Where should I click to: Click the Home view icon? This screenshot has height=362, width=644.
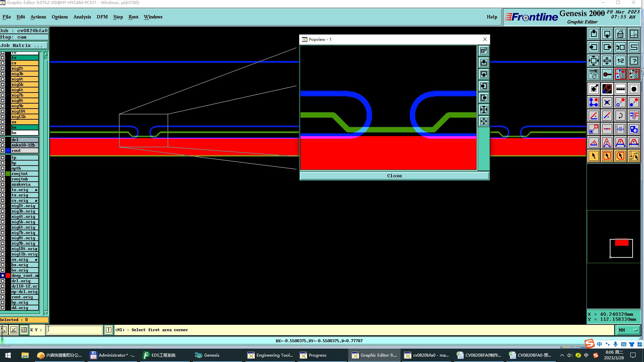620,34
